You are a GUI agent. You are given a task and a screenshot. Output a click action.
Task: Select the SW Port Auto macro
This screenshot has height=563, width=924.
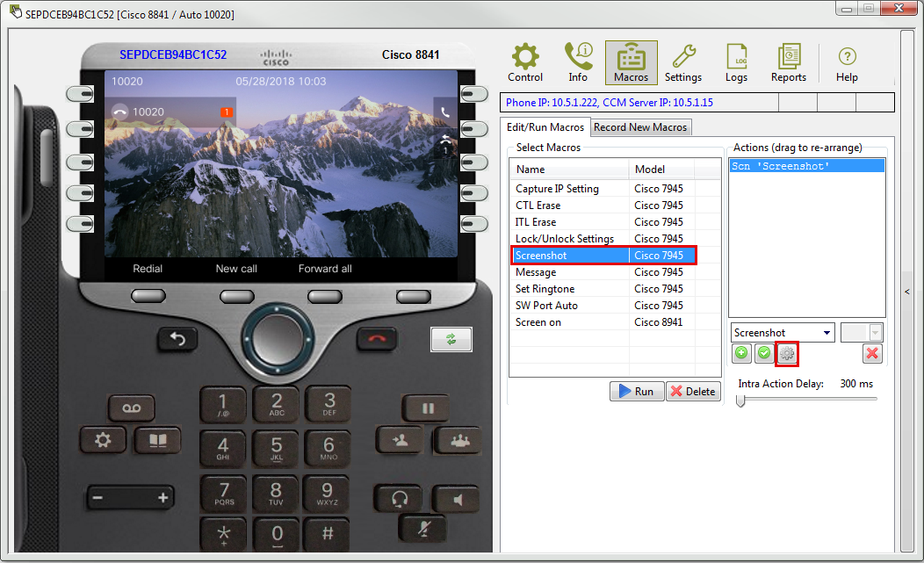click(615, 306)
